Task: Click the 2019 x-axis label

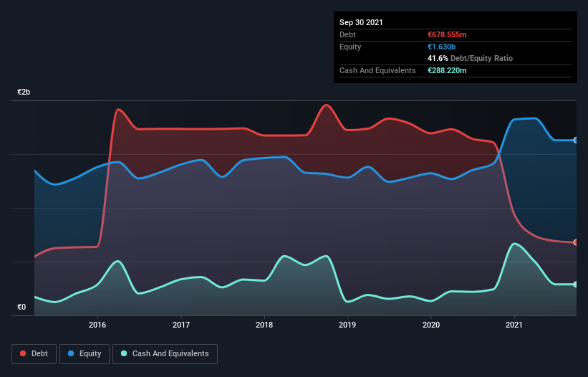Action: point(347,325)
